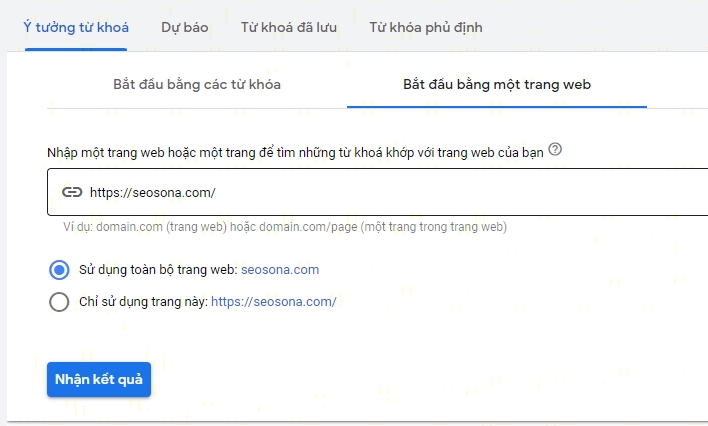Viewport: 708px width, 426px height.
Task: Select 'Bắt đầu bằng một trang web' tab
Action: pyautogui.click(x=496, y=84)
